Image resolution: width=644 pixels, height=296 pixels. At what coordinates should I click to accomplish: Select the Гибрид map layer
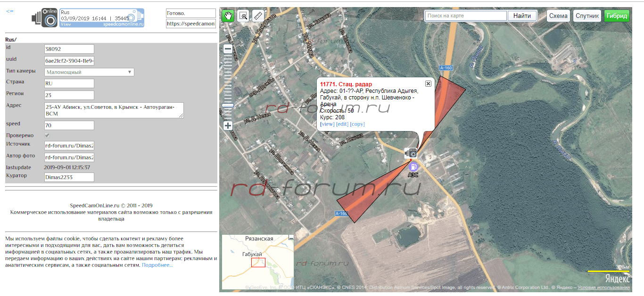tap(617, 16)
